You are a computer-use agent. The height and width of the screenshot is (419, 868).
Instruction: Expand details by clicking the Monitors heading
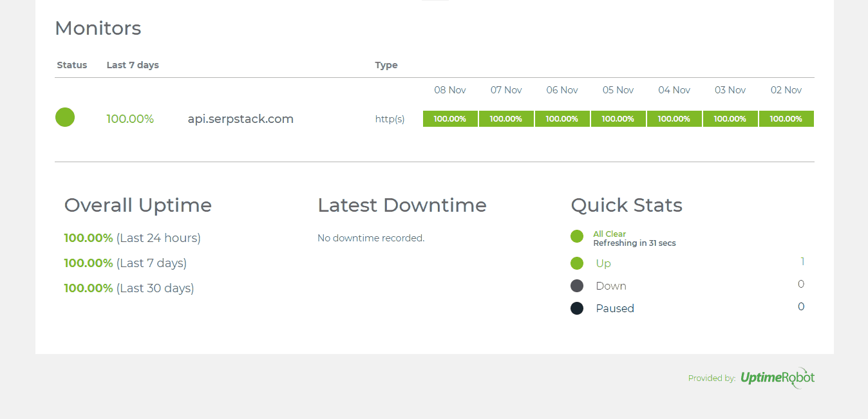(98, 28)
